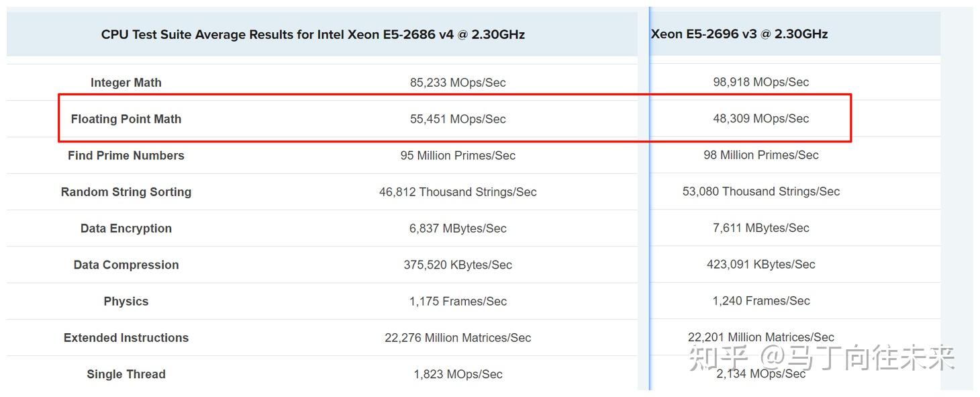Click the Physics row label
This screenshot has width=980, height=397.
[x=126, y=301]
